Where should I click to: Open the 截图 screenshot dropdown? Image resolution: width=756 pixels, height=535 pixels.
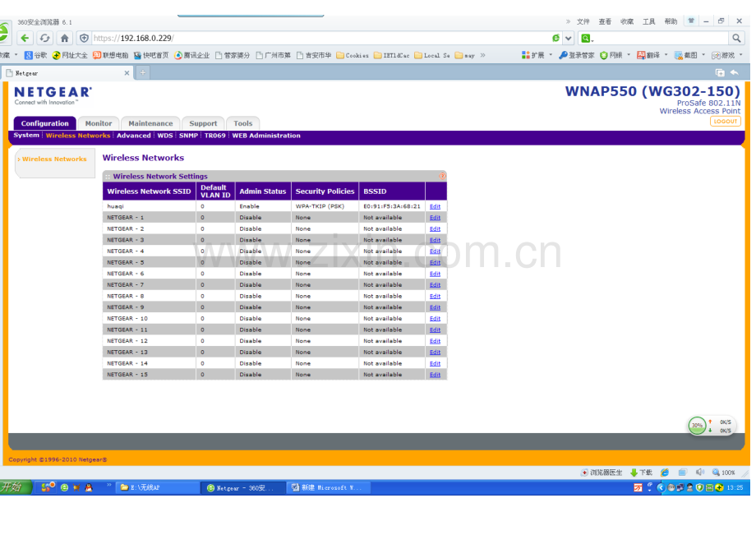click(690, 55)
